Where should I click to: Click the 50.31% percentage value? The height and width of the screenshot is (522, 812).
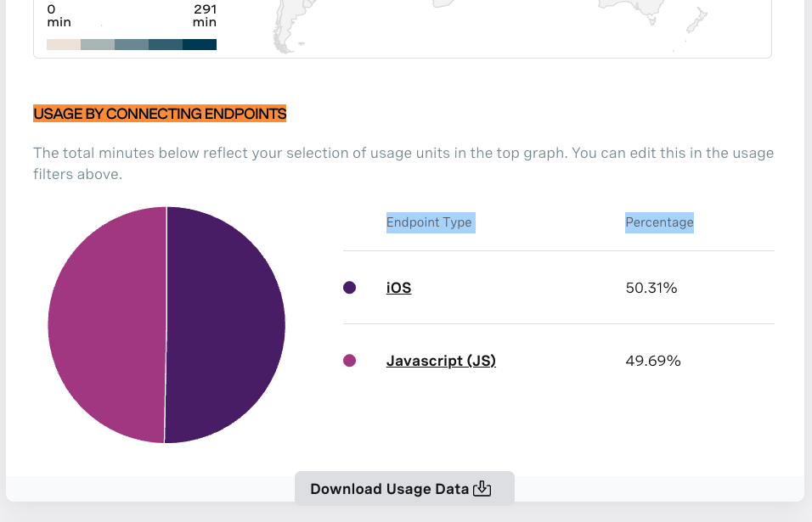651,288
